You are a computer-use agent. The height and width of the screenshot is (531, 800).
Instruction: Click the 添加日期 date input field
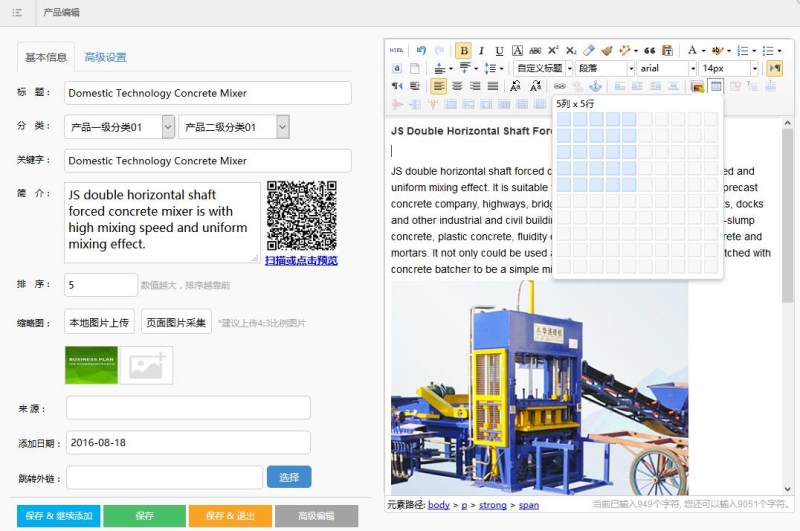(x=188, y=443)
